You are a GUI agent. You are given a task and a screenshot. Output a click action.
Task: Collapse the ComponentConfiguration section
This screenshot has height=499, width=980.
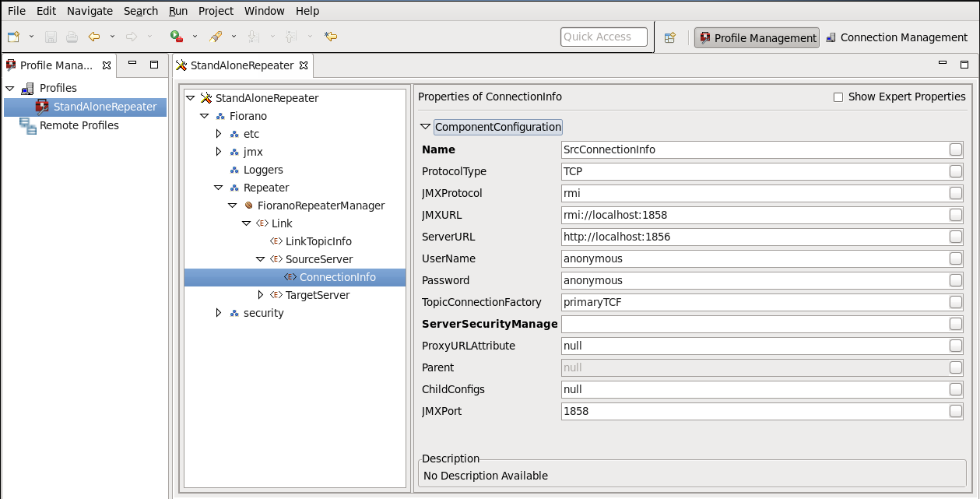pyautogui.click(x=425, y=127)
